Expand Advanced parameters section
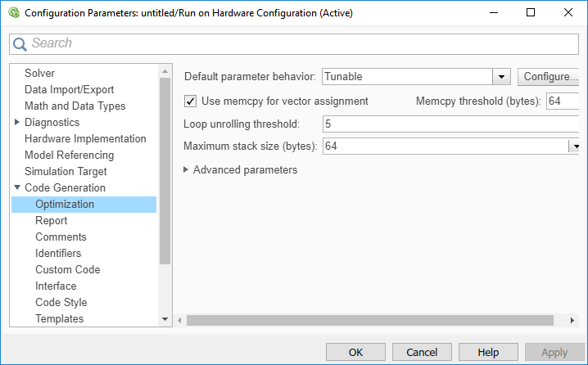 point(187,170)
